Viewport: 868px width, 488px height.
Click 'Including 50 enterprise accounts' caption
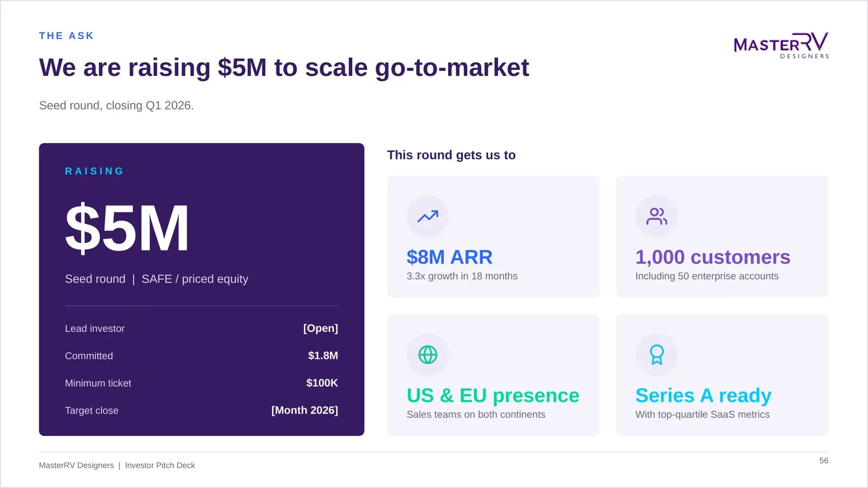pyautogui.click(x=707, y=276)
